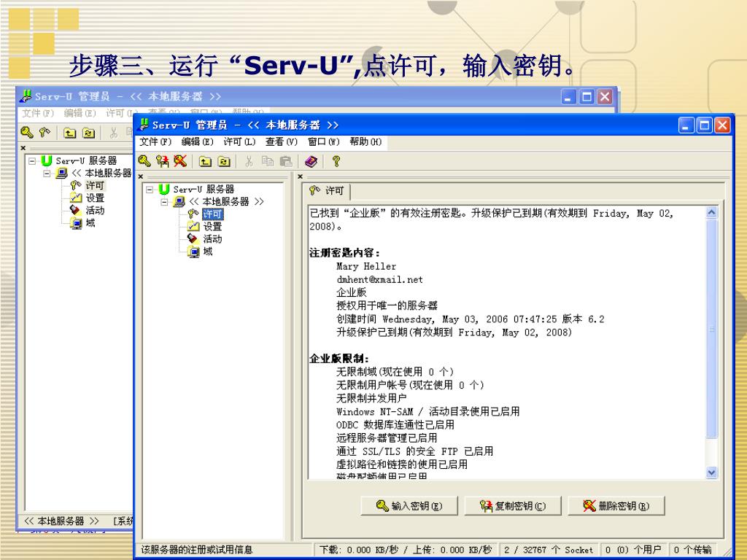Click the Mary Heller name line
Viewport: 747px width, 560px height.
[366, 266]
